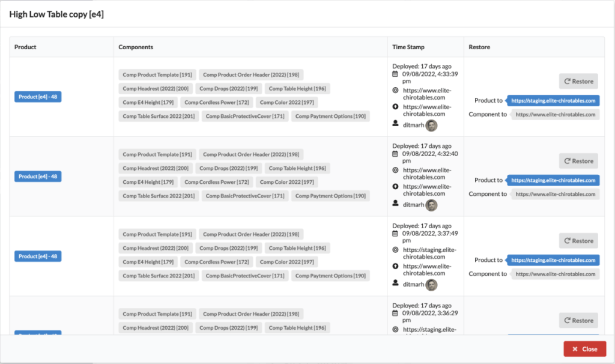Image resolution: width=615 pixels, height=364 pixels.
Task: Click https://staging.elite-chirotables.com target text in 3:37:49 row
Action: 429,253
